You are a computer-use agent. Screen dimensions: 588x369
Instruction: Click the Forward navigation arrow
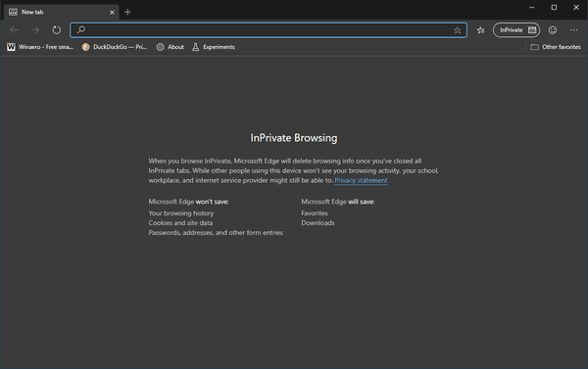click(x=35, y=30)
